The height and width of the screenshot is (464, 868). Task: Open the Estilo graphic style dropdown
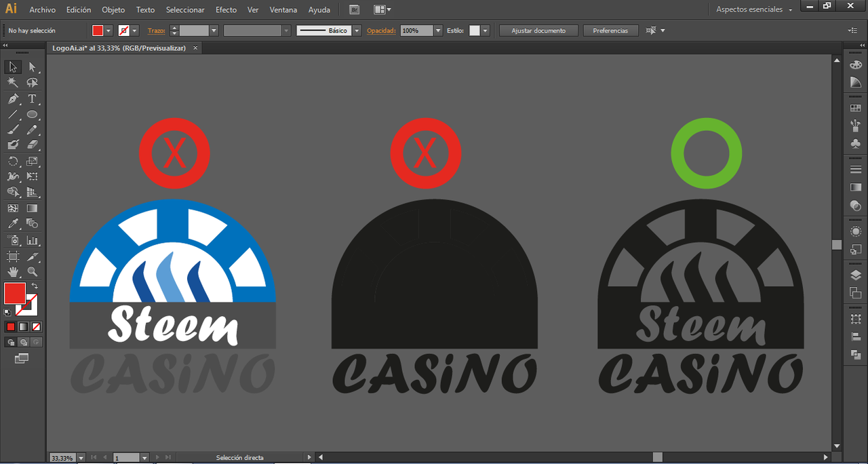coord(485,31)
